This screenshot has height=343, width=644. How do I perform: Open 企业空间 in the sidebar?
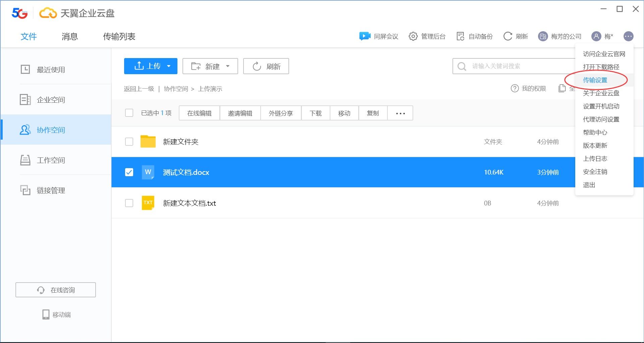tap(51, 100)
